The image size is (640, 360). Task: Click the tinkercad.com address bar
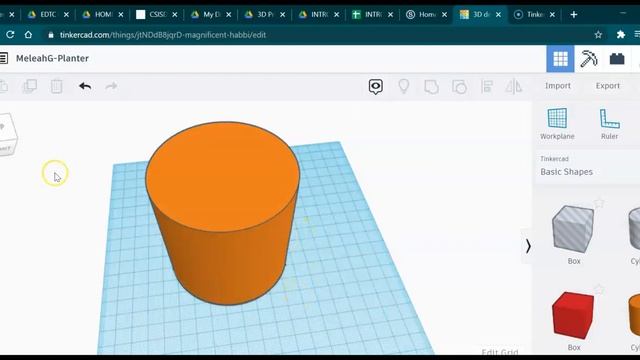(162, 35)
